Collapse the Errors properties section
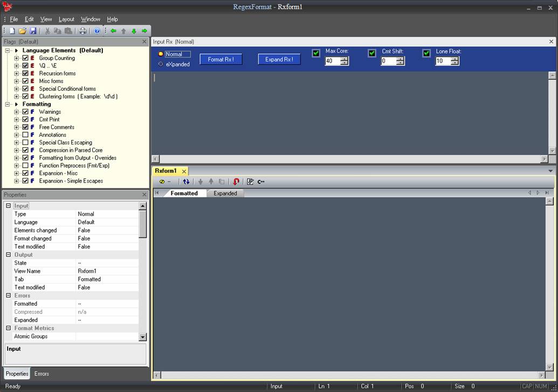The height and width of the screenshot is (392, 558). tap(8, 295)
